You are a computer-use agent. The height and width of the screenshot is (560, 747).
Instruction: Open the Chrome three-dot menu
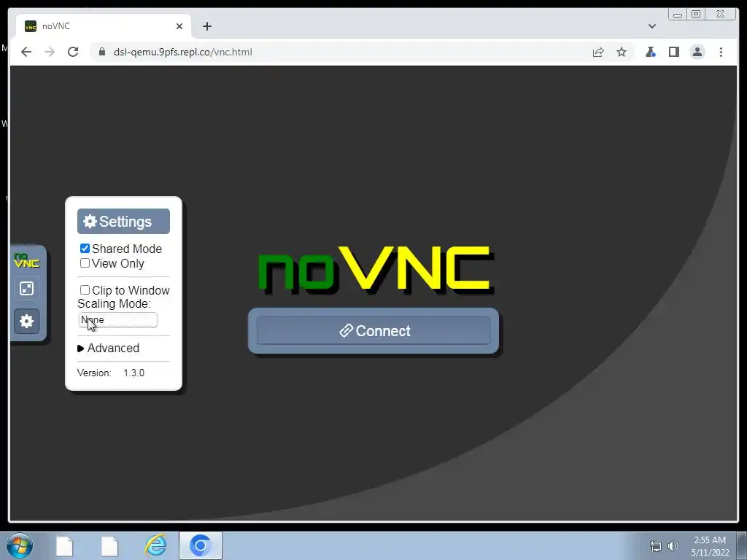pyautogui.click(x=721, y=52)
